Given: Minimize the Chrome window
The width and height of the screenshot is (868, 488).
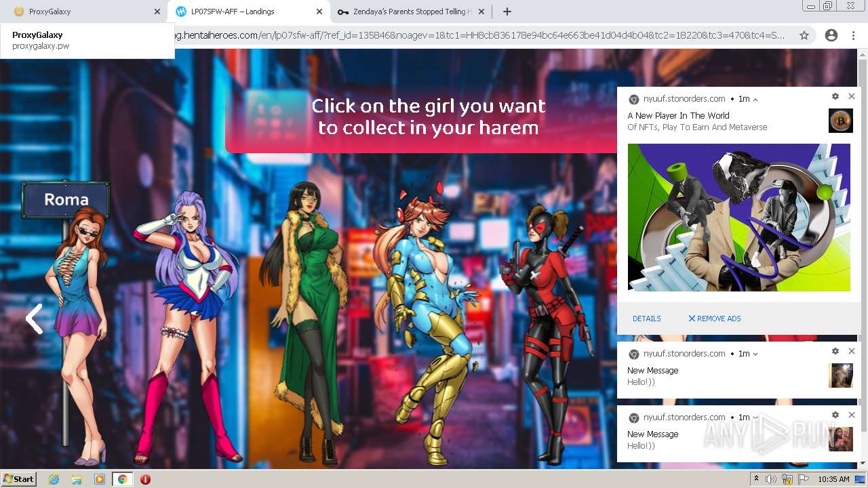Looking at the screenshot, I should pos(811,6).
